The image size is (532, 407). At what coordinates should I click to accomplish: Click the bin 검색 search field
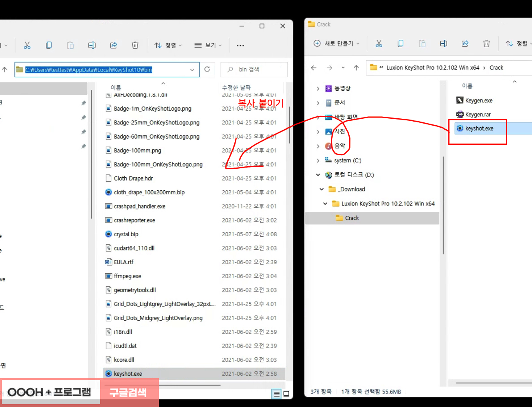coord(254,70)
